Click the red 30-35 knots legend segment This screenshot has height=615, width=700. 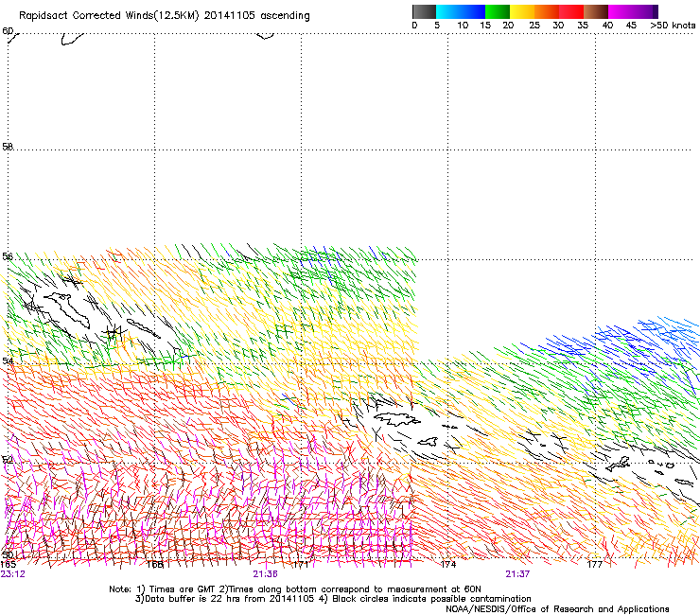coord(571,11)
